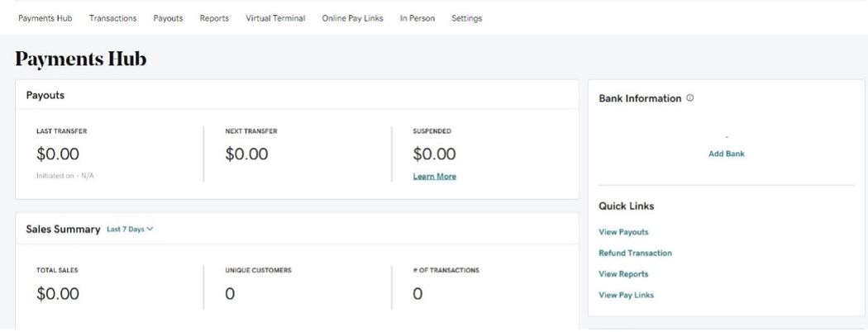The height and width of the screenshot is (332, 868).
Task: Click the Next Transfer $0.00 amount
Action: pos(246,154)
